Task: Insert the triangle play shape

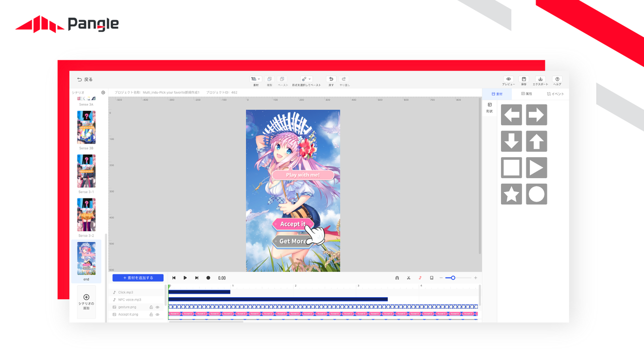Action: pos(536,168)
